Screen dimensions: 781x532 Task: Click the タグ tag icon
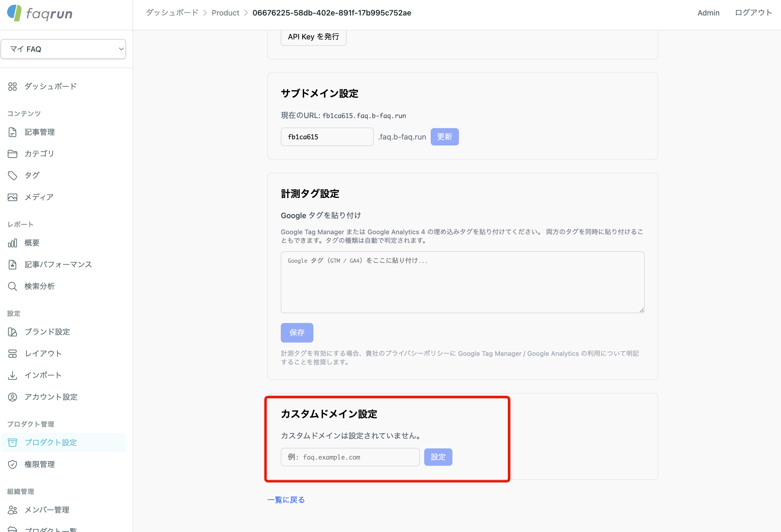[x=12, y=175]
